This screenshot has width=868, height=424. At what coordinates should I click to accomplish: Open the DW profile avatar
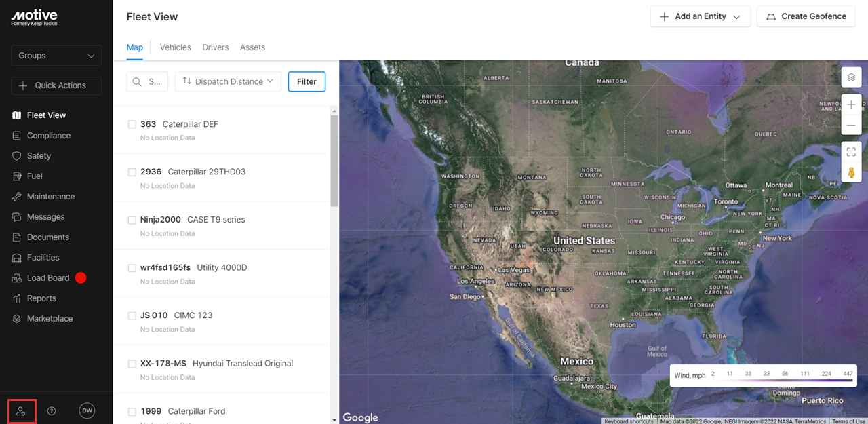click(x=87, y=410)
